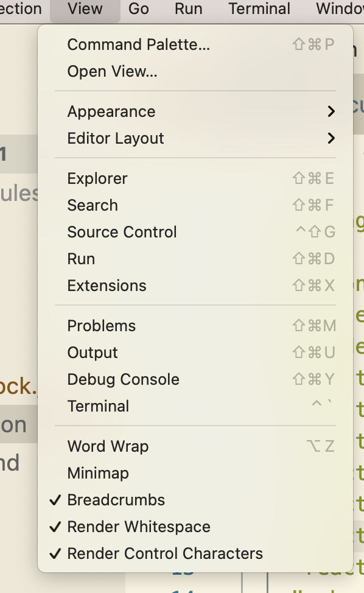The height and width of the screenshot is (593, 364).
Task: Open the Debug Console panel
Action: tap(195, 380)
